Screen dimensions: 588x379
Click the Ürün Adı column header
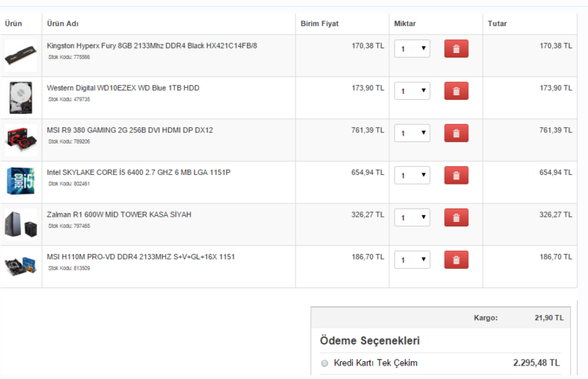coord(63,24)
